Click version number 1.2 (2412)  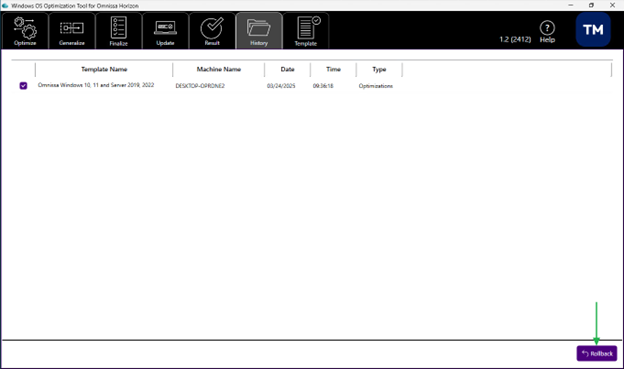[515, 39]
